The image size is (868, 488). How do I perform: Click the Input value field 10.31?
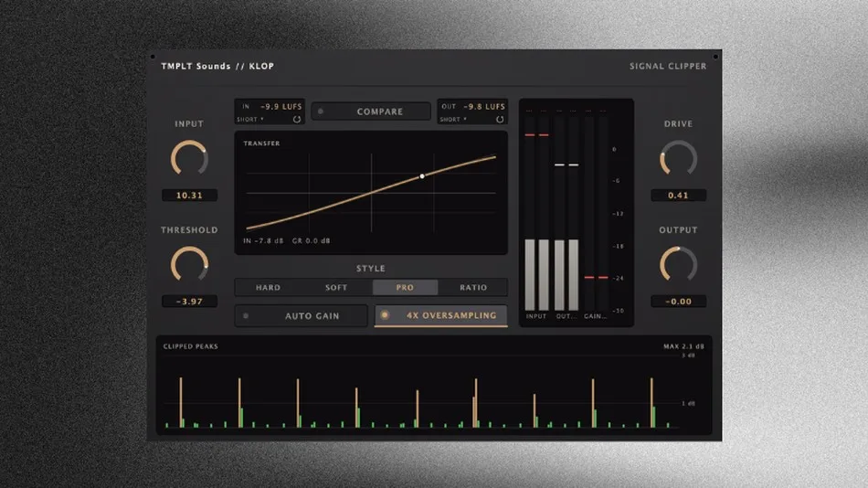click(189, 195)
